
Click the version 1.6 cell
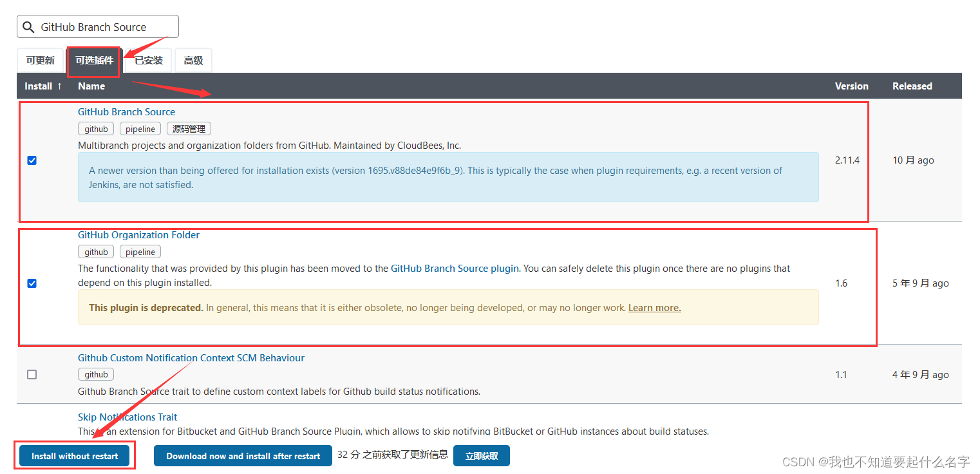point(841,283)
